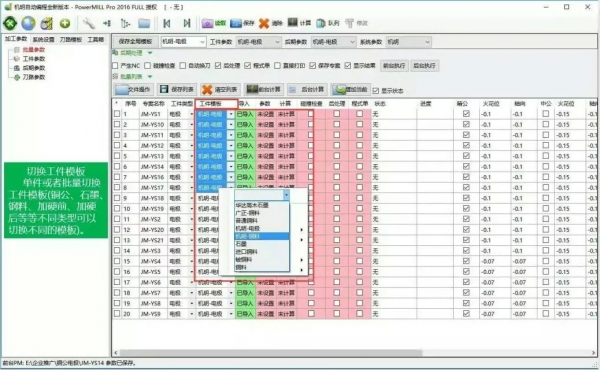Select 批量参数 node in left tree
600x370 pixels.
tap(34, 50)
